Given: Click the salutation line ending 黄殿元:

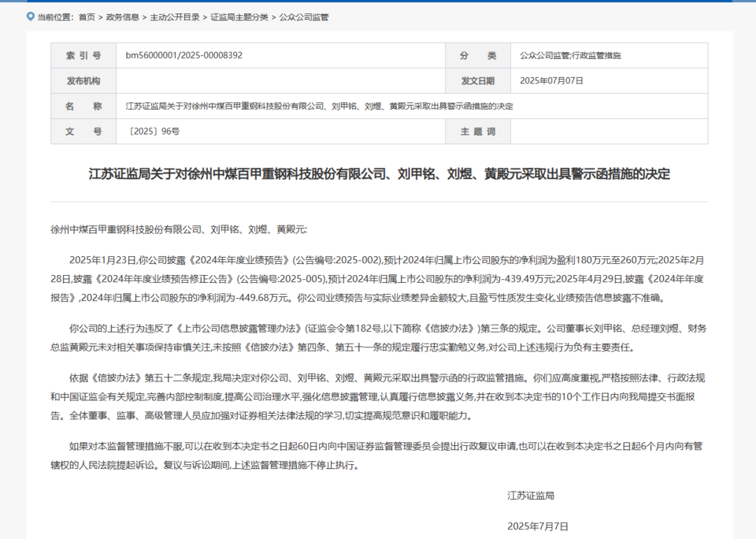Looking at the screenshot, I should point(179,229).
